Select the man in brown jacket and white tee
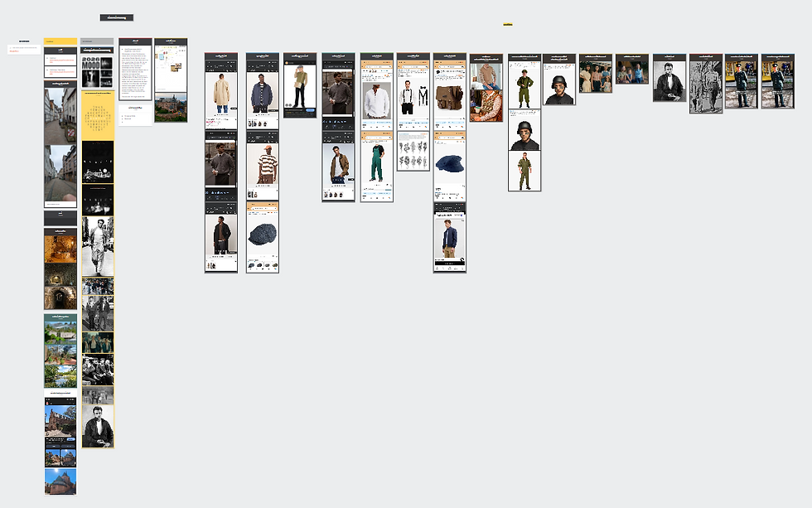Screen dimensions: 812x508 point(338,165)
